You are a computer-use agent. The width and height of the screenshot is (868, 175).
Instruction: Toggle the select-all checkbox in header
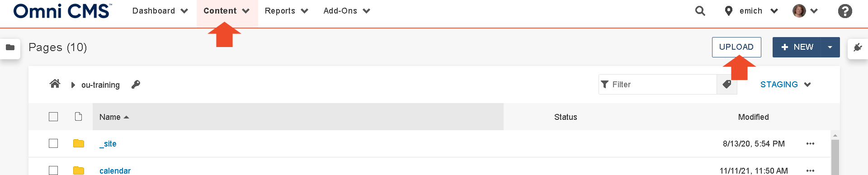coord(53,117)
